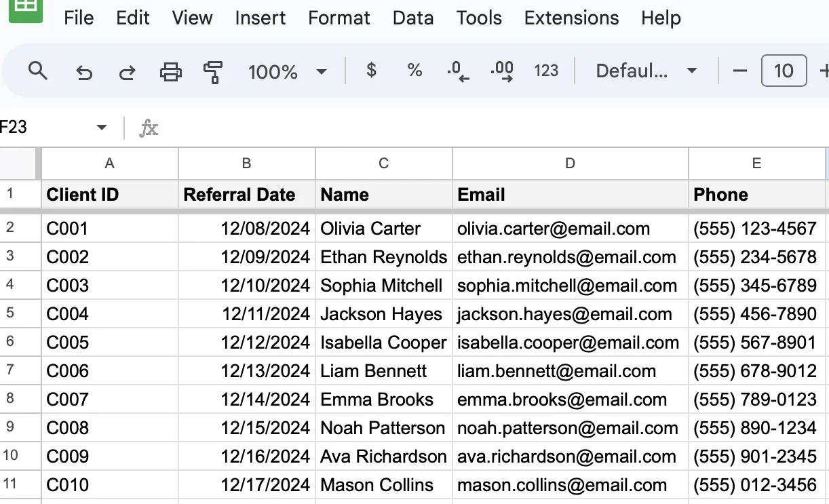Undo the last action
The width and height of the screenshot is (829, 504).
coord(83,71)
